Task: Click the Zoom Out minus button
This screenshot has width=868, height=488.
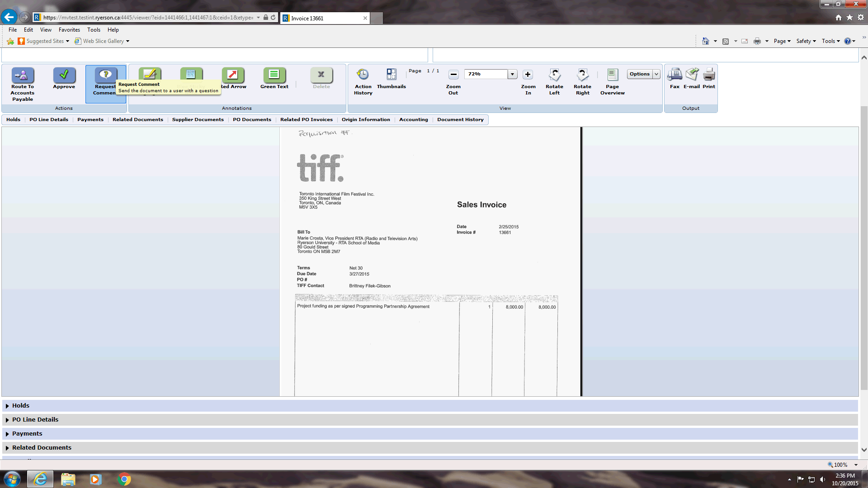Action: (453, 75)
